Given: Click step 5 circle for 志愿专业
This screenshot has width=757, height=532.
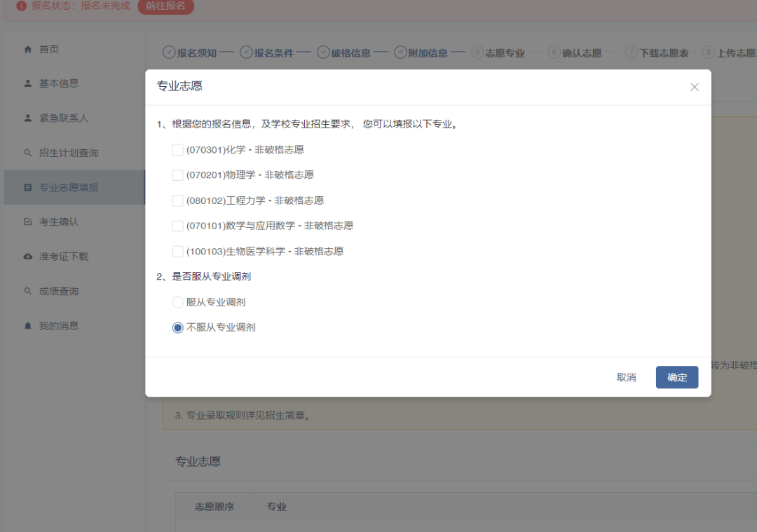Looking at the screenshot, I should pyautogui.click(x=477, y=52).
